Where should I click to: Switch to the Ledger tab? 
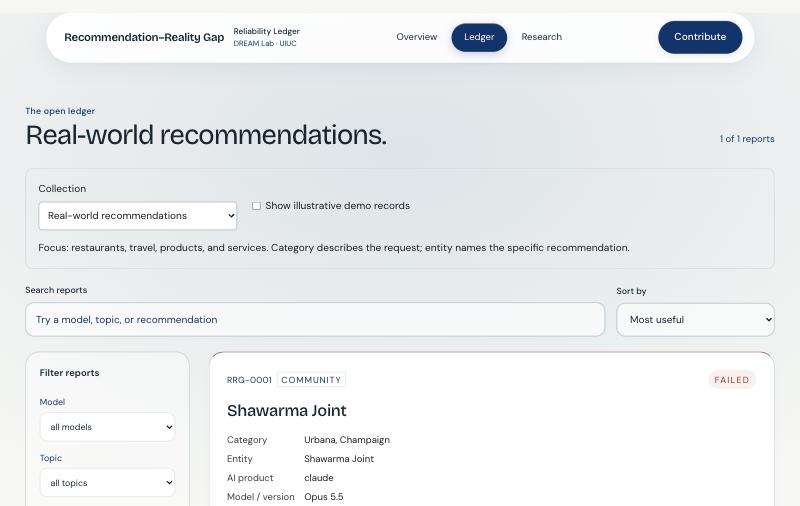(479, 37)
